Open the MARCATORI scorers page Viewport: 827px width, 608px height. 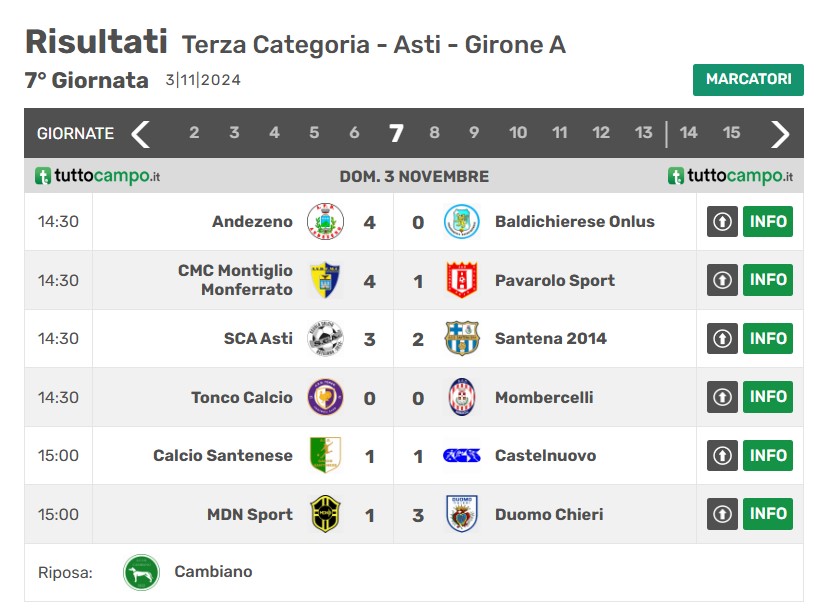click(748, 80)
